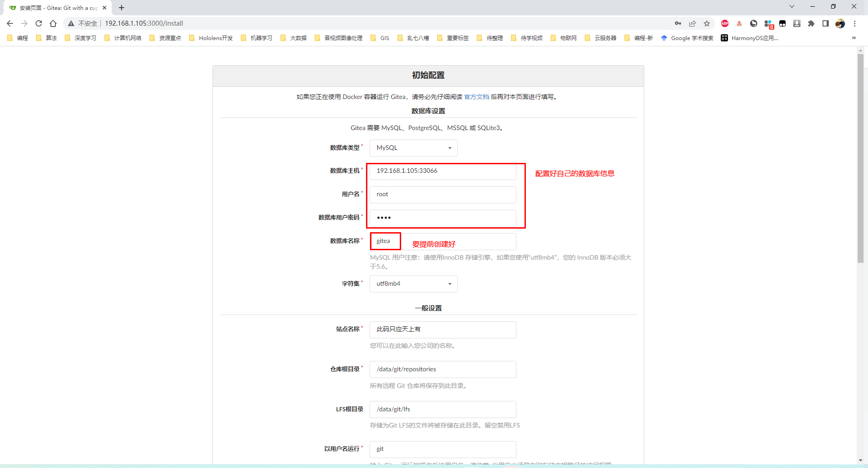
Task: Open the GIS bookmark folder
Action: (380, 38)
